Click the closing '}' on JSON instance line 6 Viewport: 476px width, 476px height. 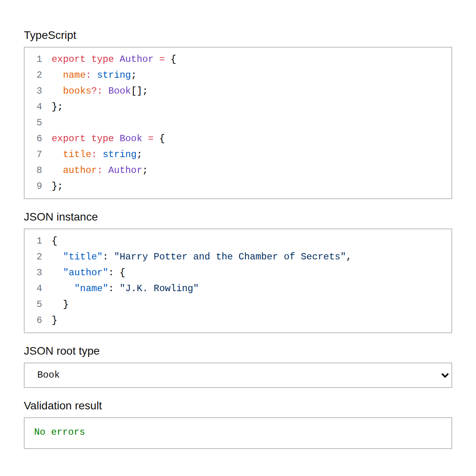click(x=54, y=320)
